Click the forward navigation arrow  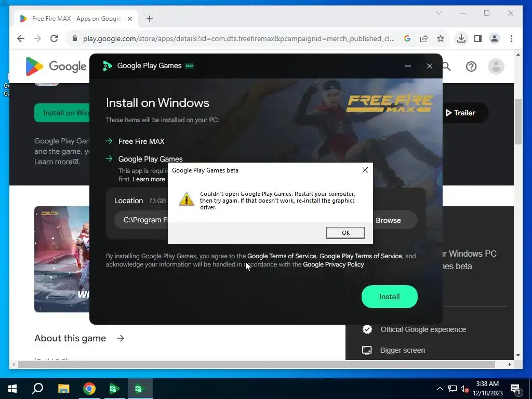(37, 38)
